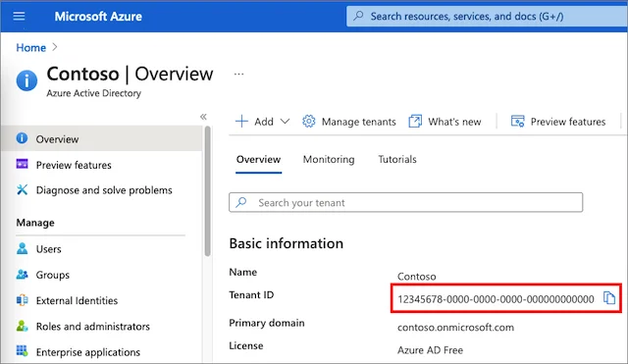The height and width of the screenshot is (364, 628).
Task: Click the Users icon in sidebar
Action: [x=22, y=248]
